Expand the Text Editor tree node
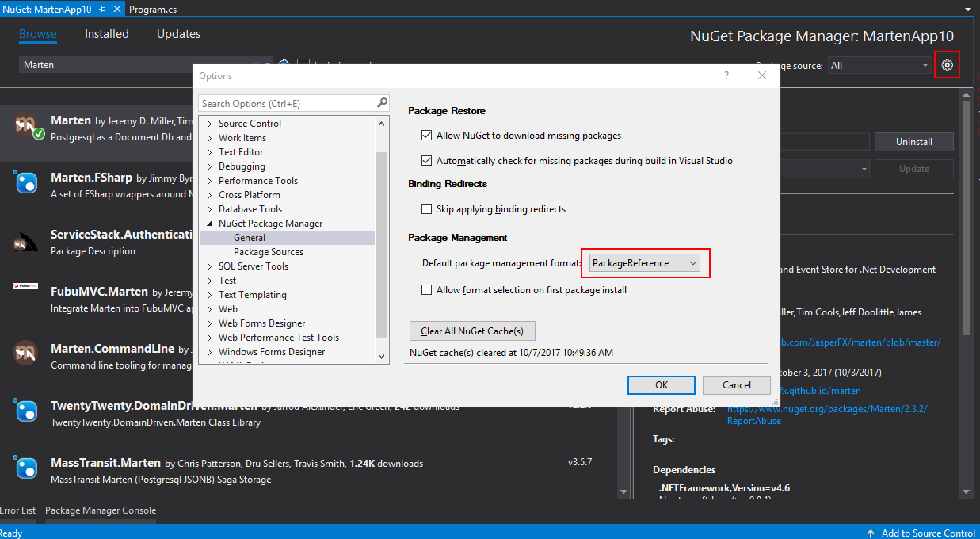 coord(210,152)
